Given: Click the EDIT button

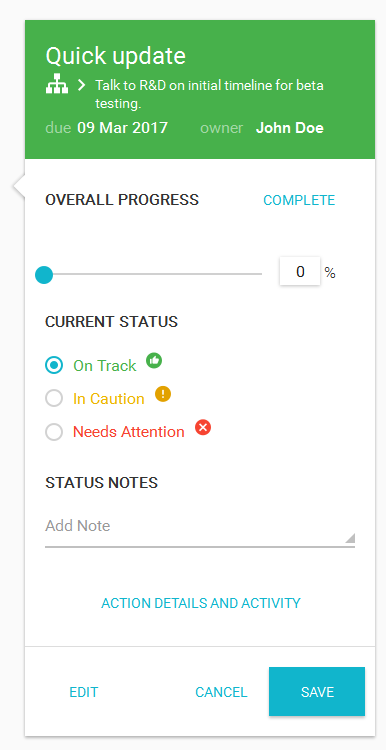Looking at the screenshot, I should [84, 692].
